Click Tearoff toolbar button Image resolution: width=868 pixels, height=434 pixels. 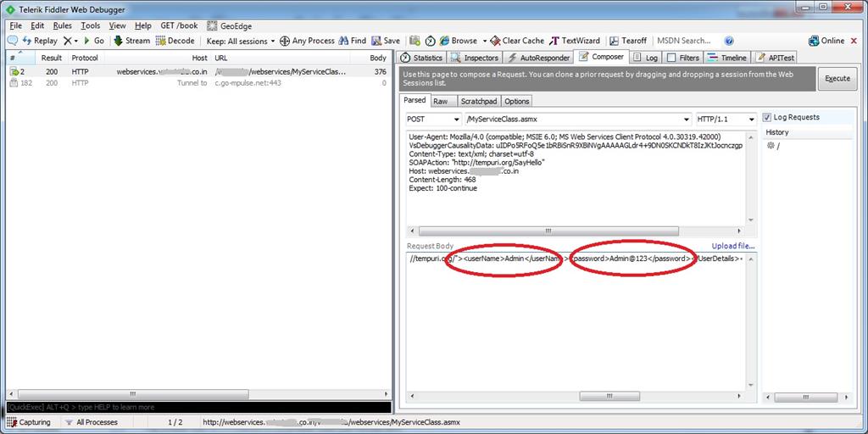(628, 41)
